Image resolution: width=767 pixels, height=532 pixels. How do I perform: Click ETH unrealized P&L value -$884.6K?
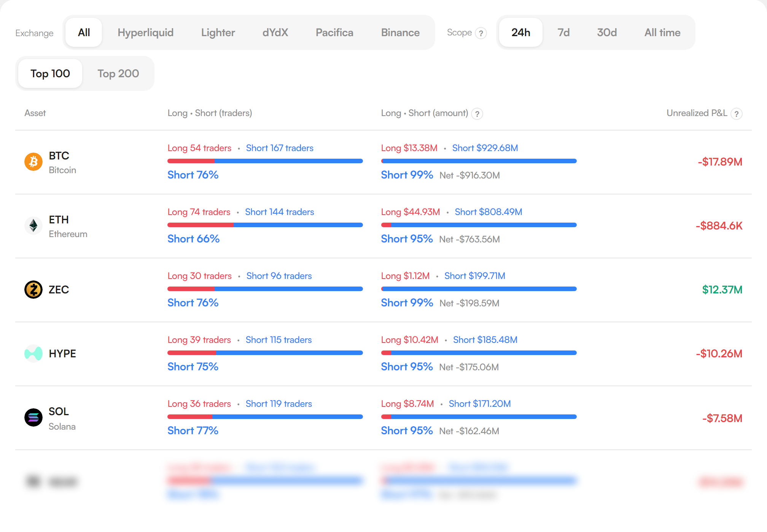719,226
